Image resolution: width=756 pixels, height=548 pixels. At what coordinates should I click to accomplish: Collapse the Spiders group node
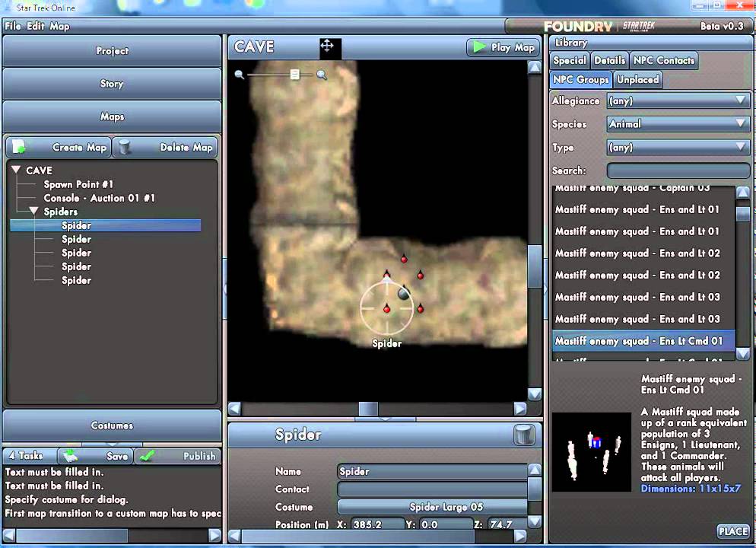click(x=33, y=211)
